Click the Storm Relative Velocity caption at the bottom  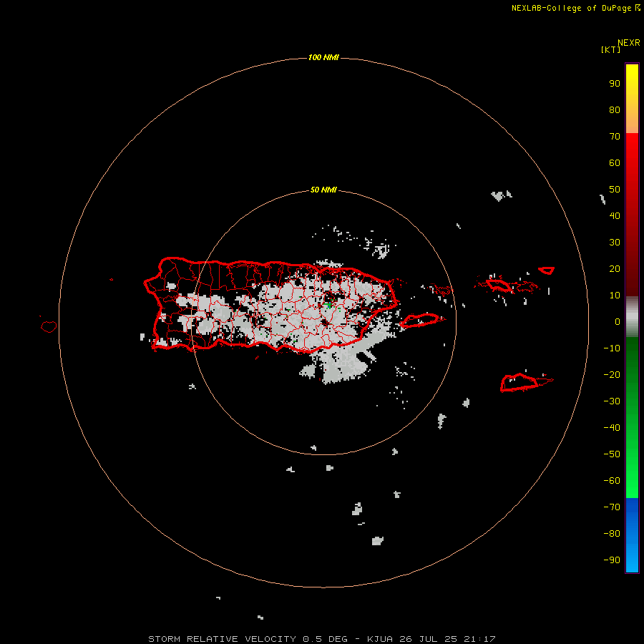322,639
